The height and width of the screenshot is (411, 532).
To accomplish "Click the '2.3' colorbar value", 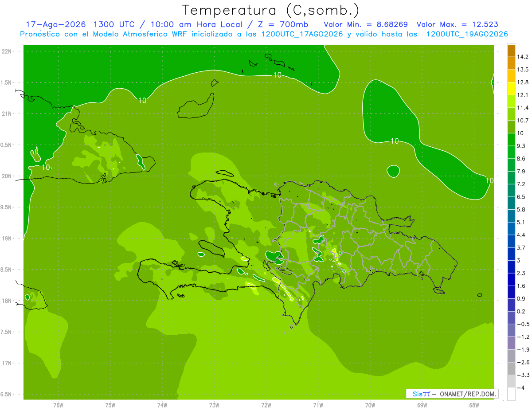I will pyautogui.click(x=521, y=273).
